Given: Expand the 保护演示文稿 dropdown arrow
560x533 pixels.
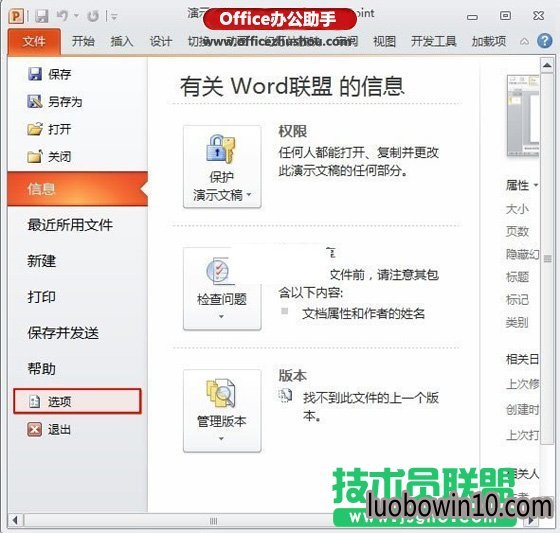Looking at the screenshot, I should (x=249, y=195).
